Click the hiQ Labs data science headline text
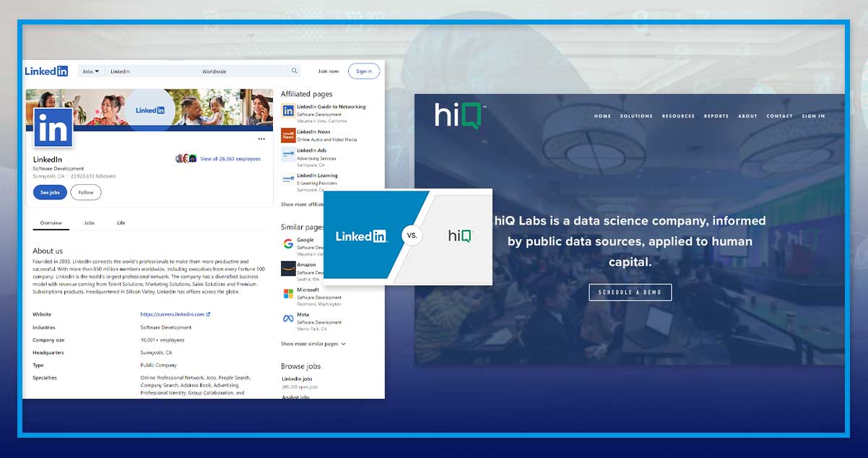868x458 pixels. tap(630, 241)
